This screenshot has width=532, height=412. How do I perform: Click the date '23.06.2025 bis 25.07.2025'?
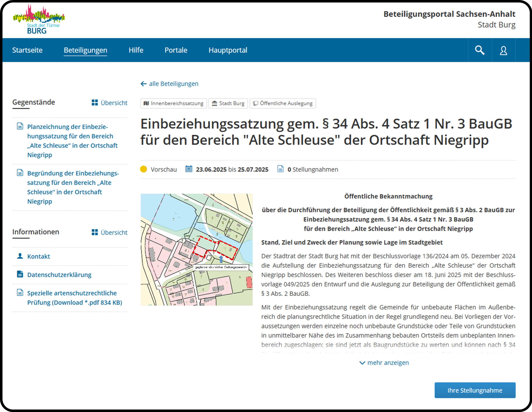click(232, 170)
